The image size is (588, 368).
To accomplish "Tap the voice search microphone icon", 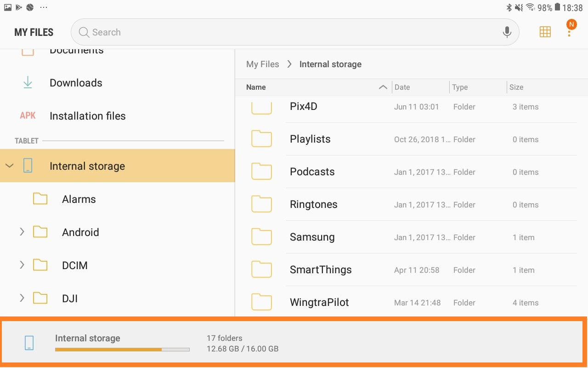I will tap(507, 32).
